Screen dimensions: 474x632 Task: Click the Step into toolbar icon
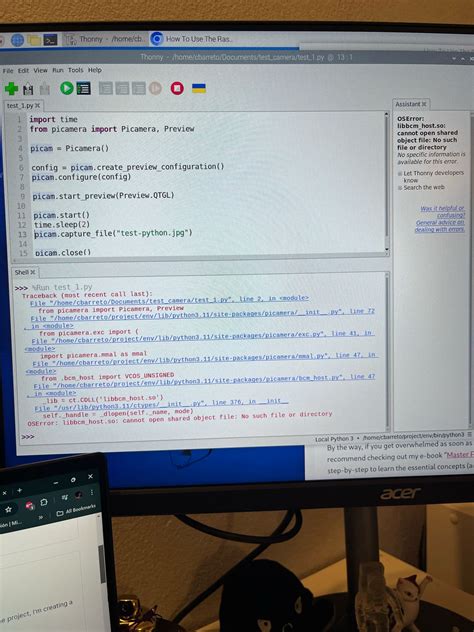coord(122,88)
